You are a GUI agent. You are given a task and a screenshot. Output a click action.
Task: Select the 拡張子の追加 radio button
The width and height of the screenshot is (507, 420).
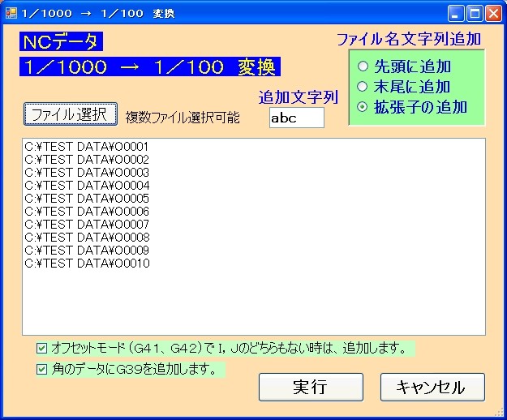[363, 107]
